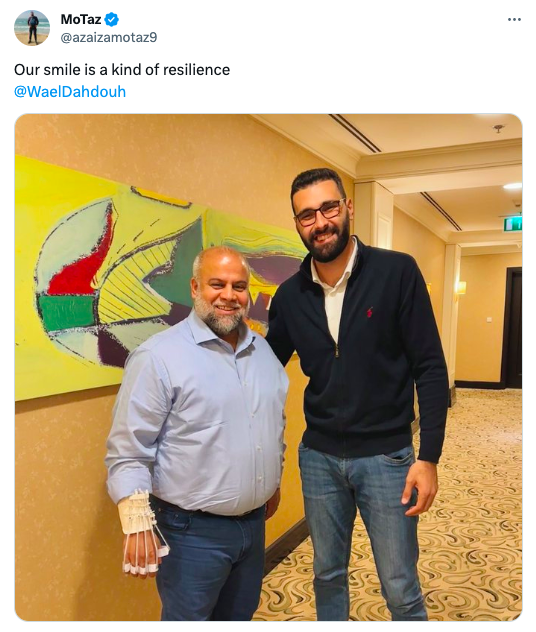536x632 pixels.
Task: Click the dark door at hallway end
Action: tap(512, 327)
